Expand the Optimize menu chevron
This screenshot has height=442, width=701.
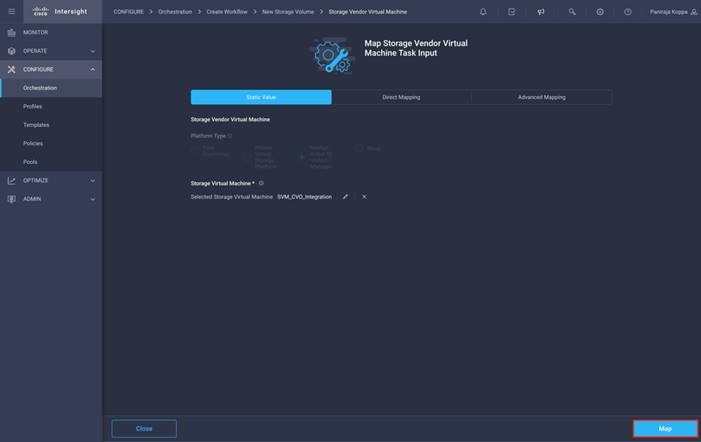93,181
